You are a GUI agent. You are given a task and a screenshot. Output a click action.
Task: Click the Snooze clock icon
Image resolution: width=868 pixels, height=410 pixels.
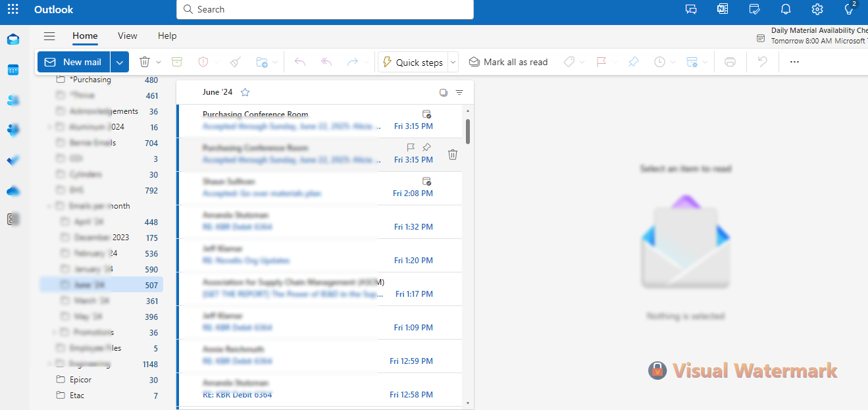pos(659,62)
